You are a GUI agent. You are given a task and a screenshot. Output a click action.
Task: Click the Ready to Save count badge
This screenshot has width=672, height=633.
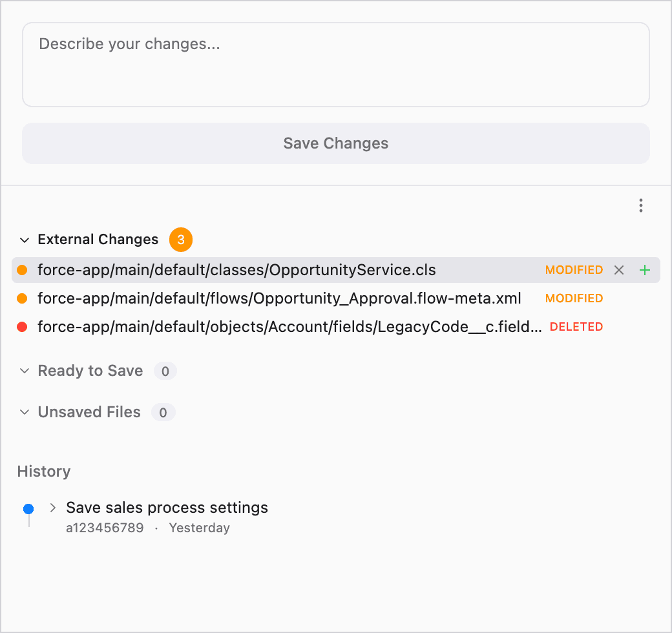(x=165, y=371)
